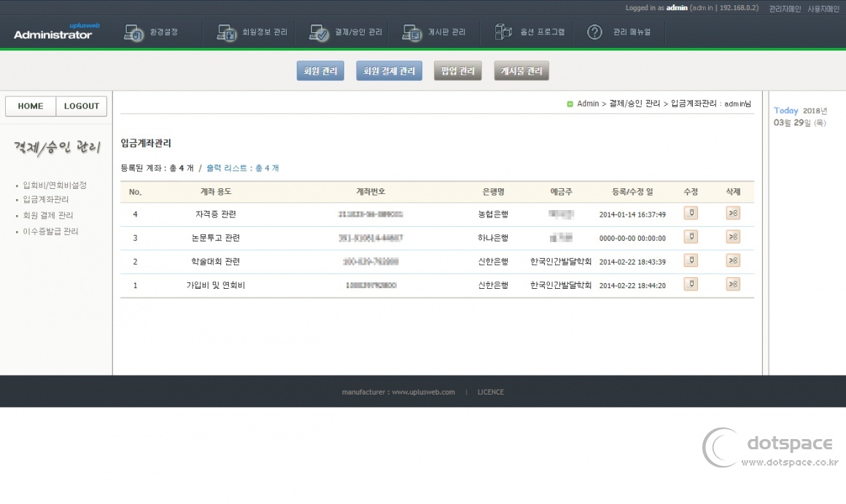
Task: Open the 게시판 관리 menu
Action: (434, 32)
